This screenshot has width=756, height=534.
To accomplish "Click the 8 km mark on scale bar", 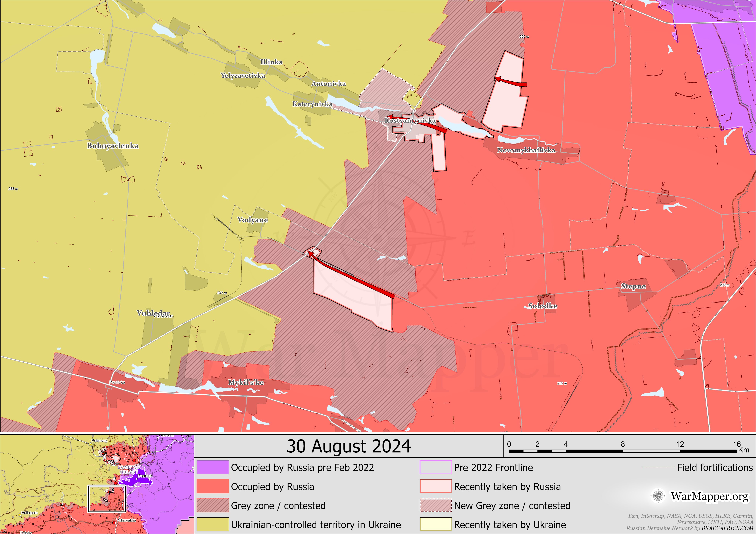I will pos(623,445).
